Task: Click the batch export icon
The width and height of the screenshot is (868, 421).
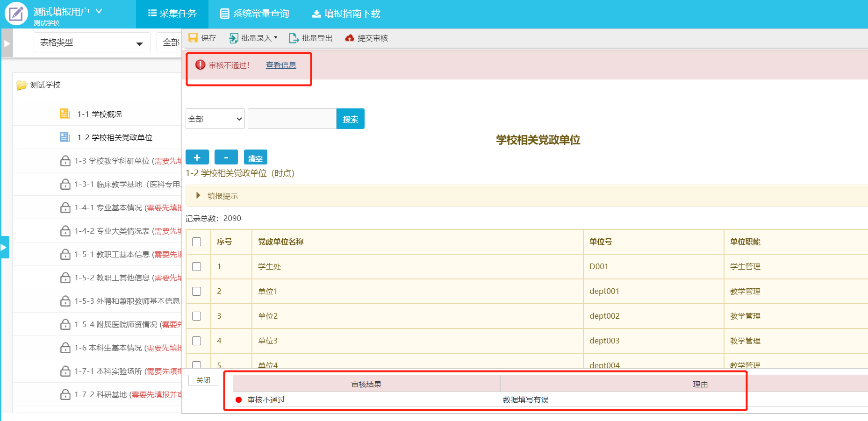Action: (x=294, y=38)
